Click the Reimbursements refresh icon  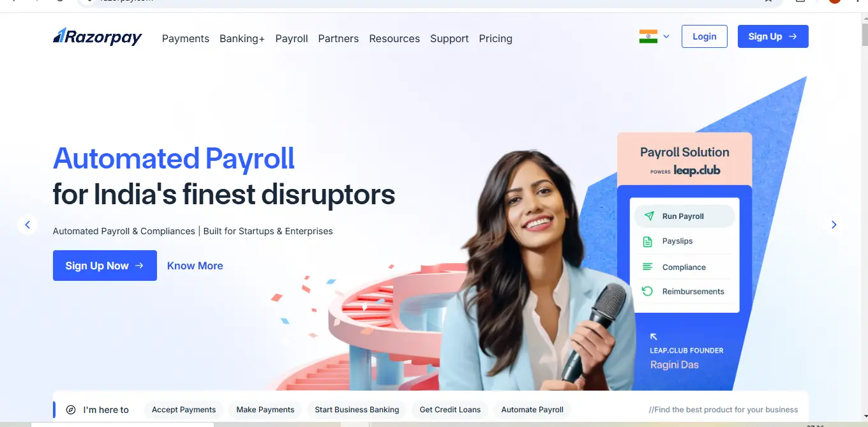pyautogui.click(x=647, y=291)
